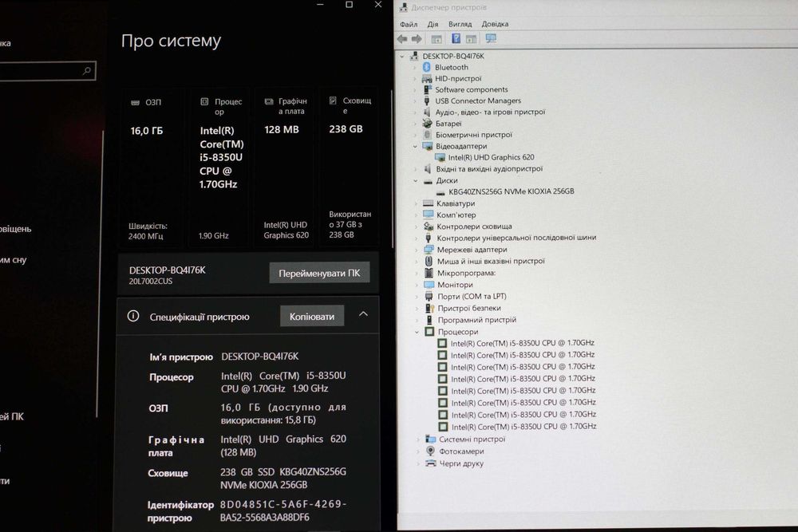The width and height of the screenshot is (798, 532).
Task: Select Аудіо-, відео- та ігрові пристрої item
Action: pyautogui.click(x=490, y=112)
